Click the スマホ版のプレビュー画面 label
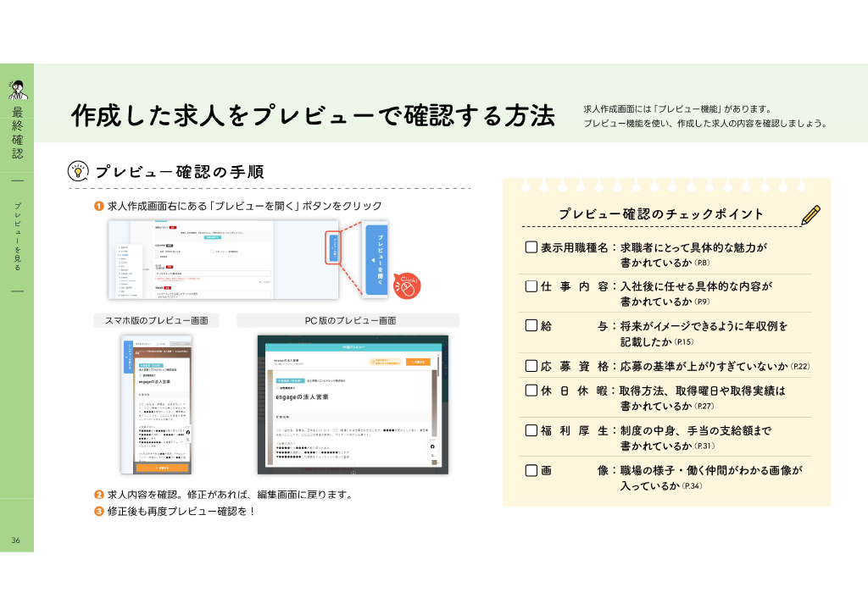This screenshot has height=615, width=868. (157, 321)
